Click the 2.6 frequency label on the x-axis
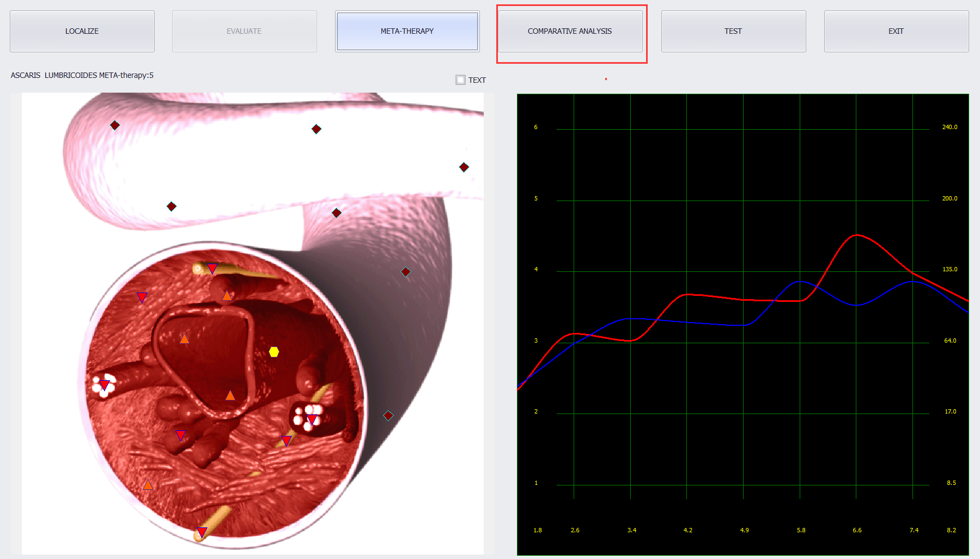 (575, 530)
